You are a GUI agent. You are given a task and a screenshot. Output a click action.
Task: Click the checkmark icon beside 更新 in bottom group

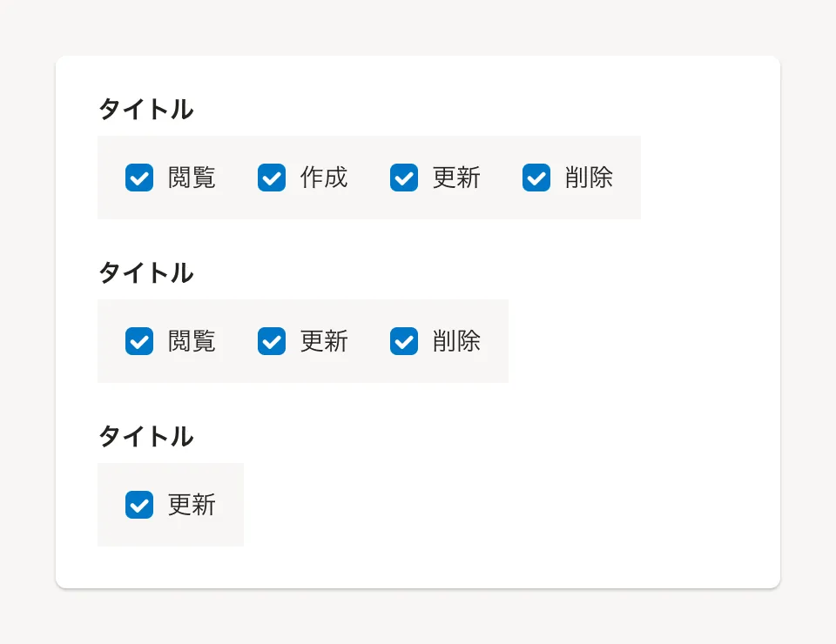click(x=139, y=505)
